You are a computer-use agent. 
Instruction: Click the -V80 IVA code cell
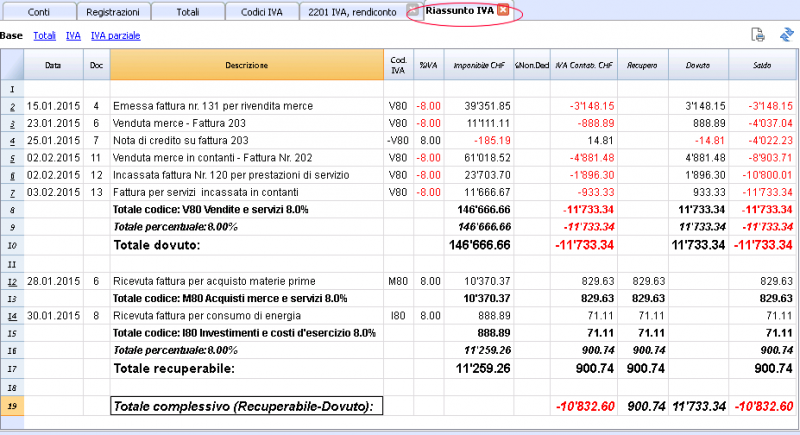tap(397, 141)
